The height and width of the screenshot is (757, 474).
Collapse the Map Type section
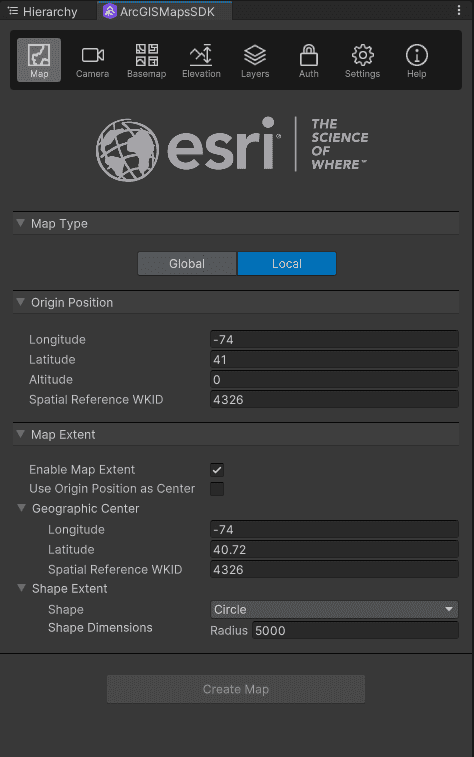20,223
